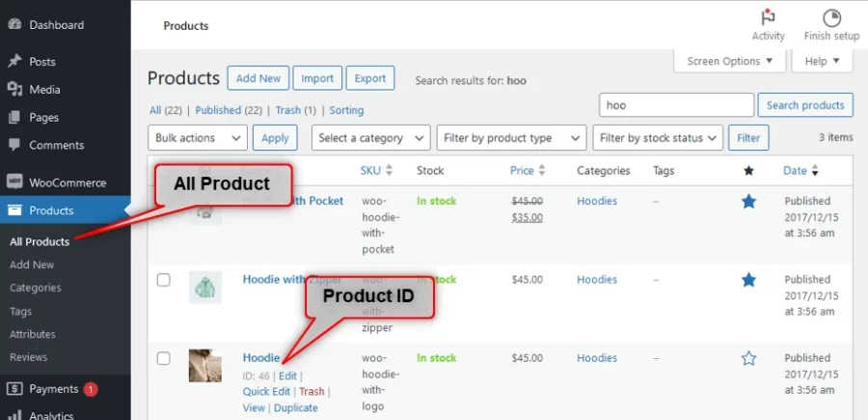868x420 pixels.
Task: Click the Dashboard gauge icon
Action: coord(14,24)
